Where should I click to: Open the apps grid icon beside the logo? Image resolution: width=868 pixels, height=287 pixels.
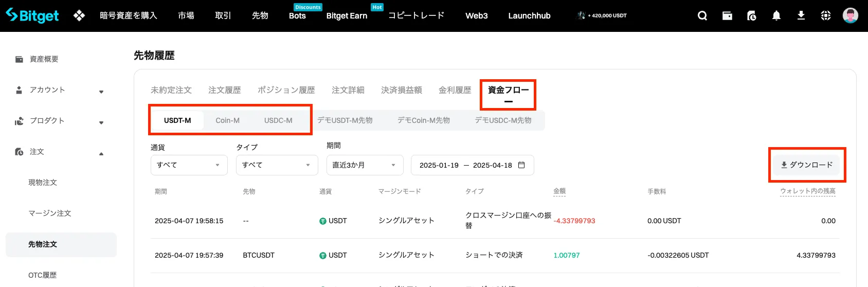[x=79, y=15]
